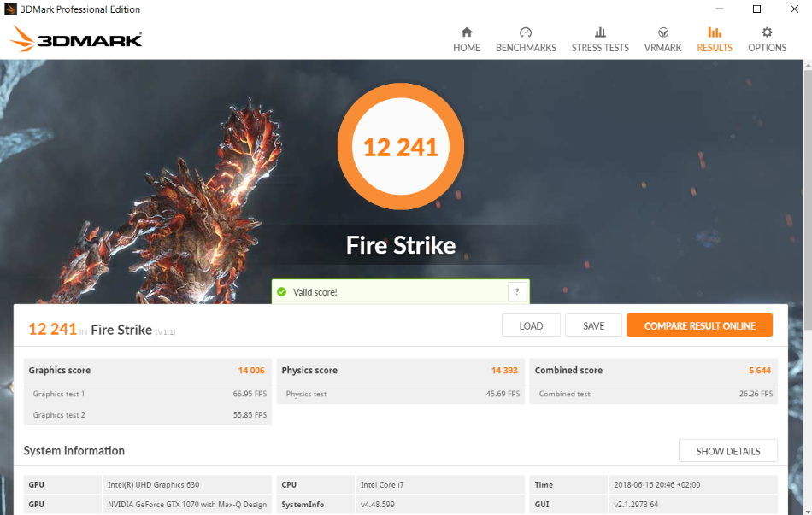Click the Fire Strike banner title
This screenshot has height=515, width=812.
coord(401,245)
